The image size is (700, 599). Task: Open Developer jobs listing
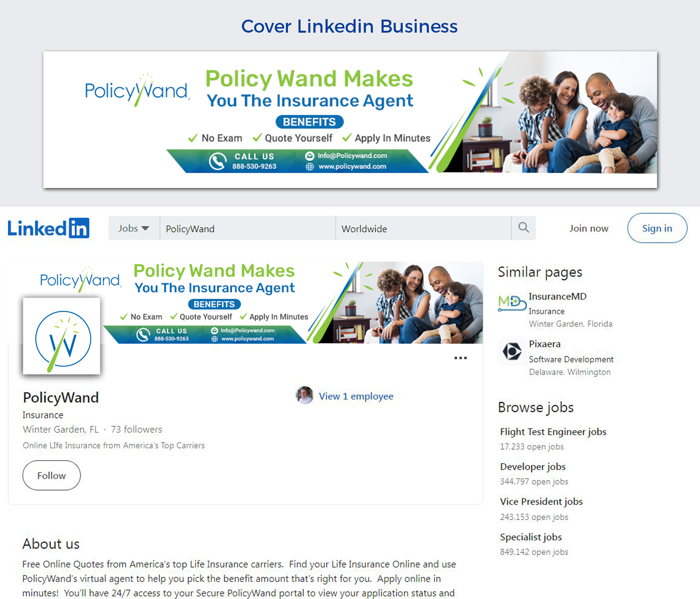pyautogui.click(x=532, y=467)
